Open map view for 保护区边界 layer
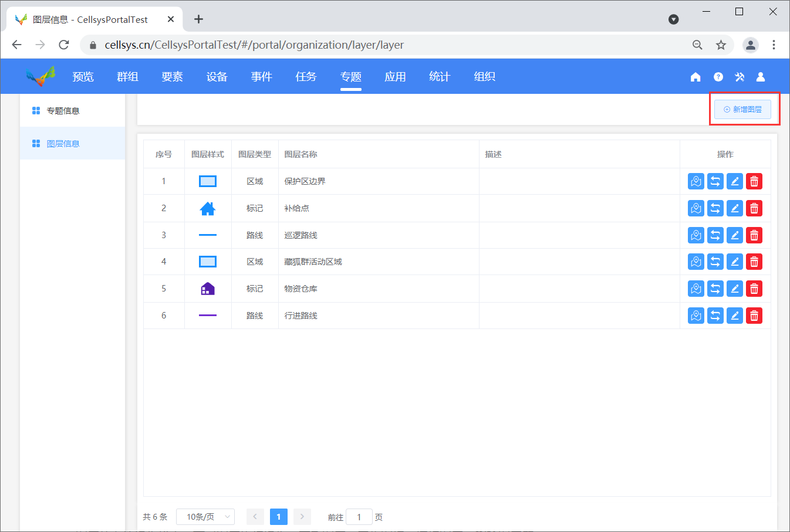Viewport: 790px width, 532px height. tap(696, 181)
